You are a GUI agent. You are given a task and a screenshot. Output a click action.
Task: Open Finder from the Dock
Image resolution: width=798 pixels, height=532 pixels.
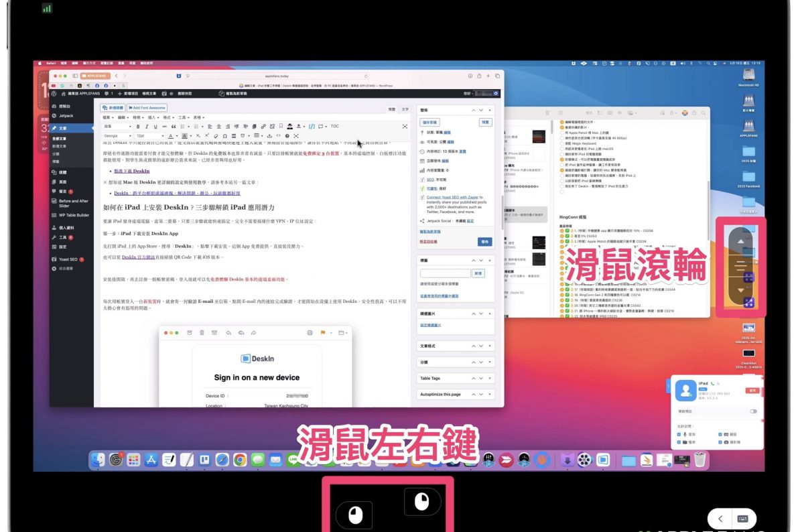click(x=98, y=460)
